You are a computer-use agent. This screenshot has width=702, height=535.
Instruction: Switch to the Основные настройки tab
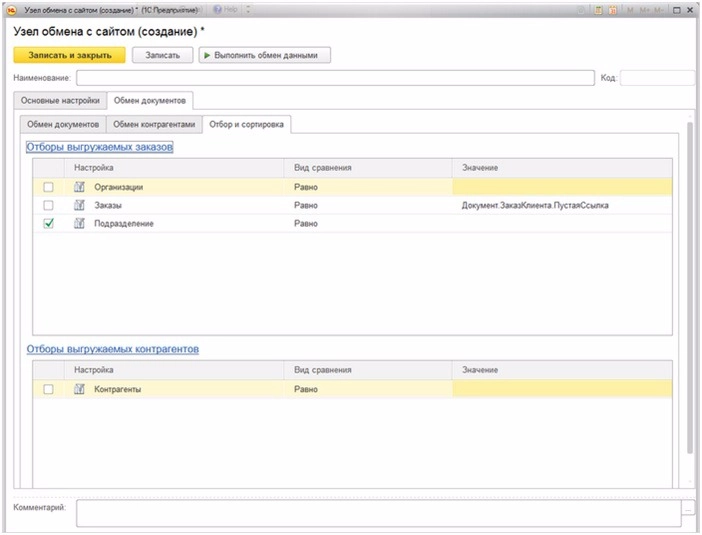click(59, 101)
